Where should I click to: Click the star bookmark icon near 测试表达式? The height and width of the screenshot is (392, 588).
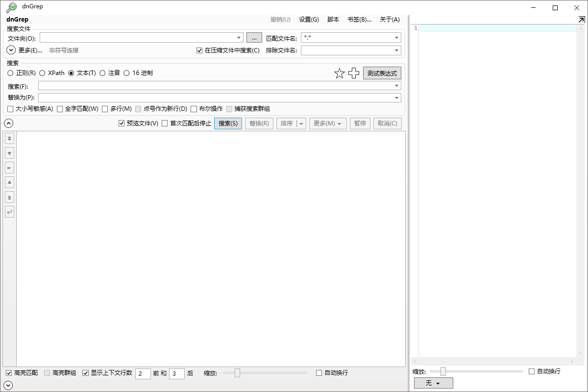339,73
